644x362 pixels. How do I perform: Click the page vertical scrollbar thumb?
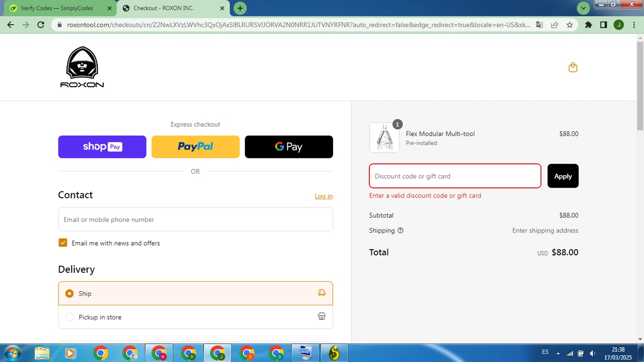click(640, 86)
